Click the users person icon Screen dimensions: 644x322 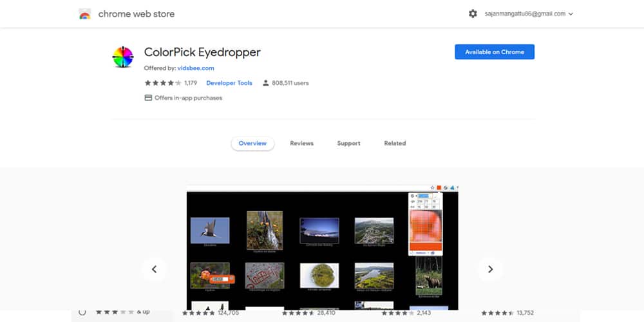pyautogui.click(x=266, y=83)
